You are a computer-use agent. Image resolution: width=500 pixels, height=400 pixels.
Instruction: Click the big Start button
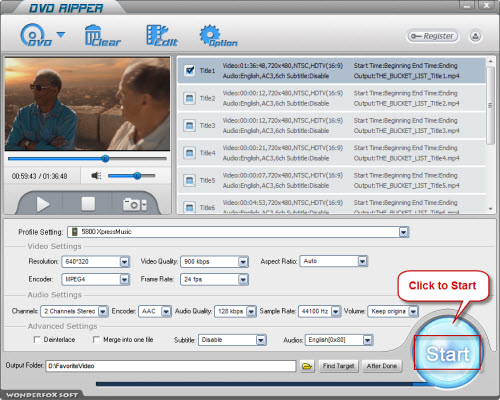pos(447,353)
